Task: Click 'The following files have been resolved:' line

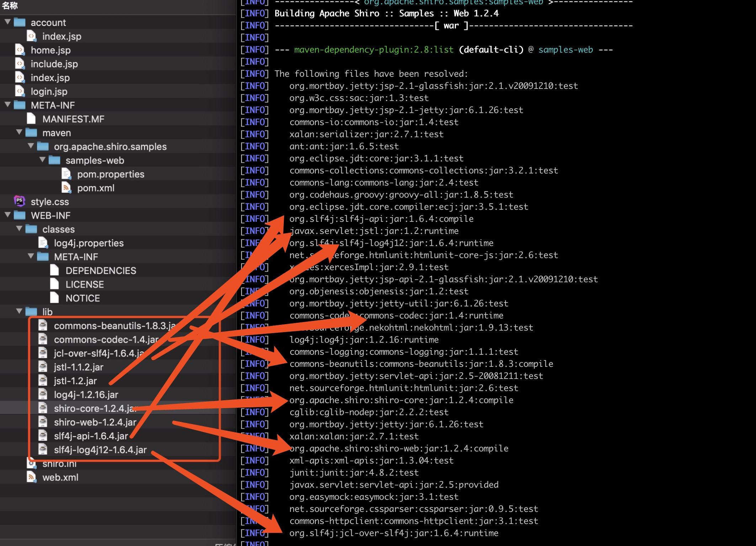Action: click(371, 74)
